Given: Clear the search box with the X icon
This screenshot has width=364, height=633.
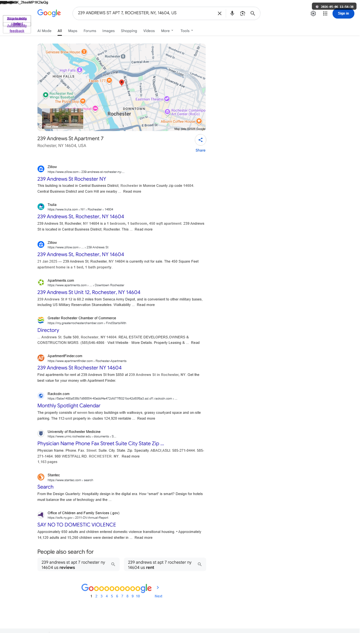Looking at the screenshot, I should 220,13.
